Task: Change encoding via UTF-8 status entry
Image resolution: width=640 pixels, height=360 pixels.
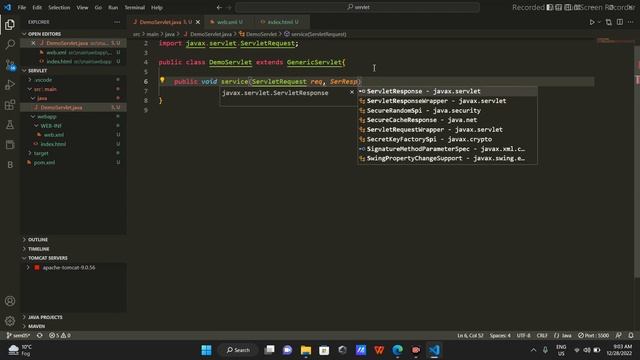Action: click(x=523, y=336)
